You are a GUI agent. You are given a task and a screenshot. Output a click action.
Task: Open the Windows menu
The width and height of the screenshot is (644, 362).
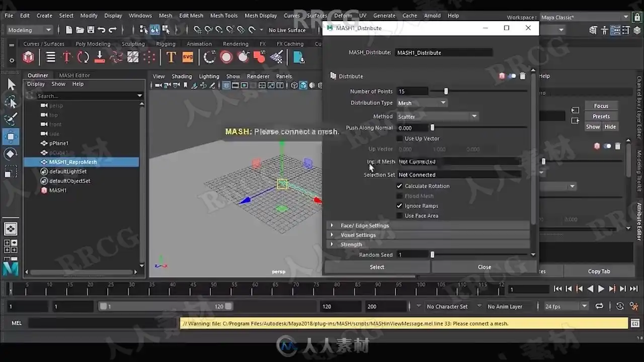click(140, 16)
